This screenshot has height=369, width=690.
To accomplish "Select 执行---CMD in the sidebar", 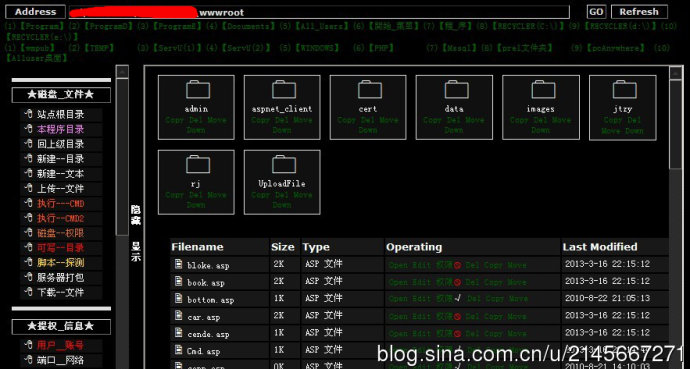I will point(61,204).
